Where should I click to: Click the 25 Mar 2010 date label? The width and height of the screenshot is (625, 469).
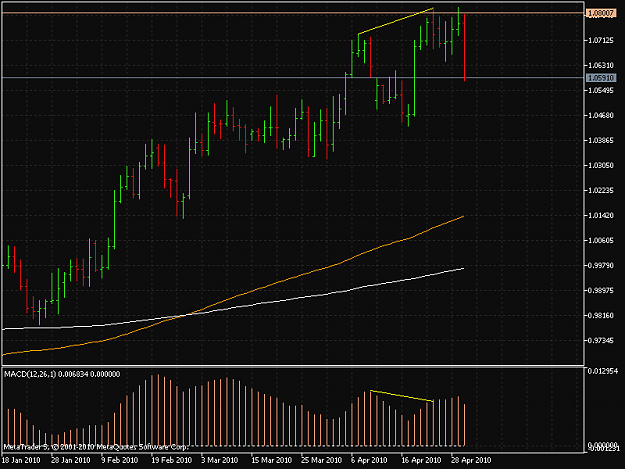[x=321, y=460]
